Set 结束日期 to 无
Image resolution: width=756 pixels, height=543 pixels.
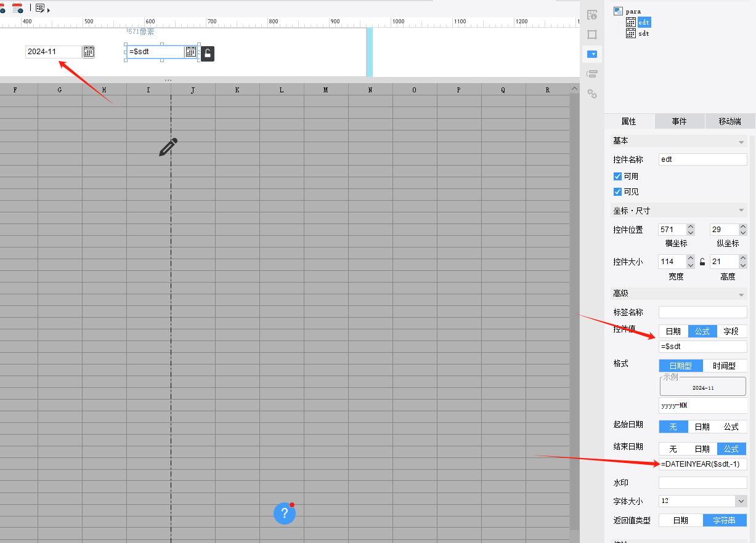point(673,449)
